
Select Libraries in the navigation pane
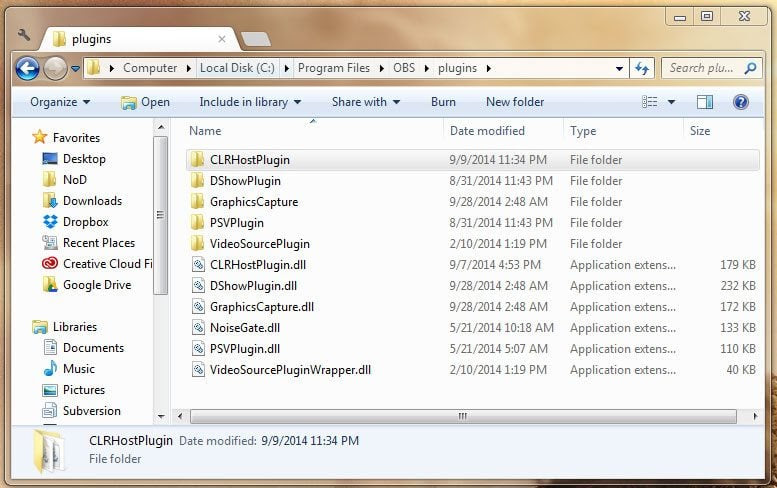click(x=64, y=327)
